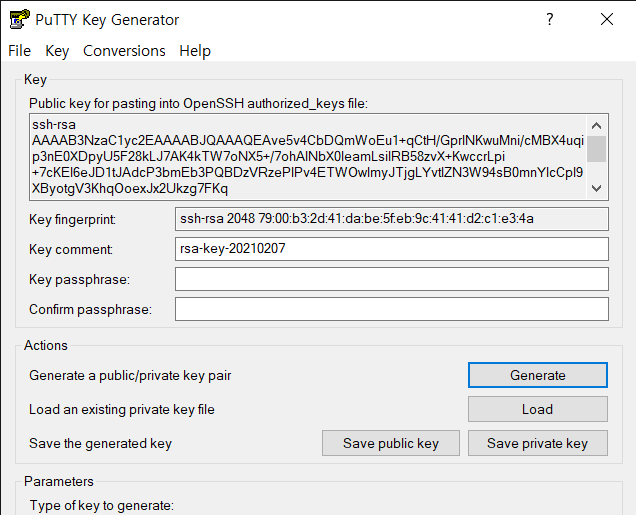Click Save public key button
Screen dimensions: 636x515
tap(391, 443)
